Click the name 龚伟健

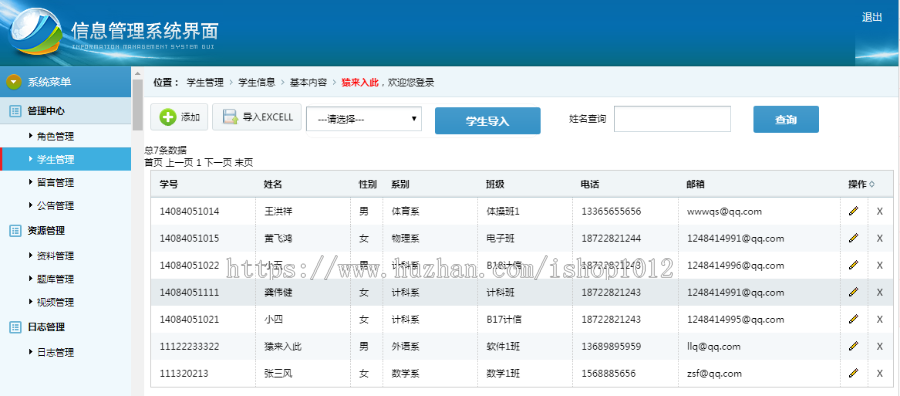click(x=278, y=292)
